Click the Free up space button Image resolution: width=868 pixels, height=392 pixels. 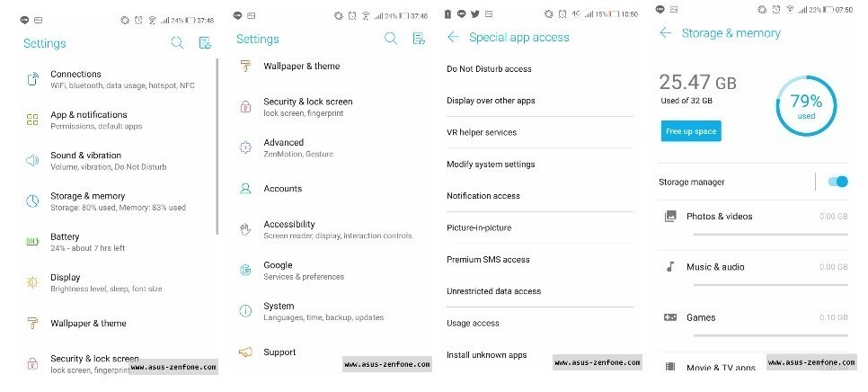[691, 131]
